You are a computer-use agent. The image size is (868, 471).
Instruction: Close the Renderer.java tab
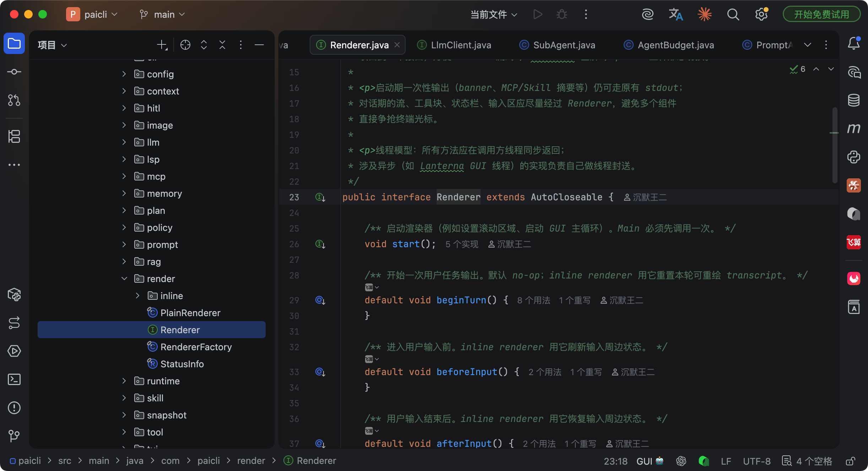[397, 45]
